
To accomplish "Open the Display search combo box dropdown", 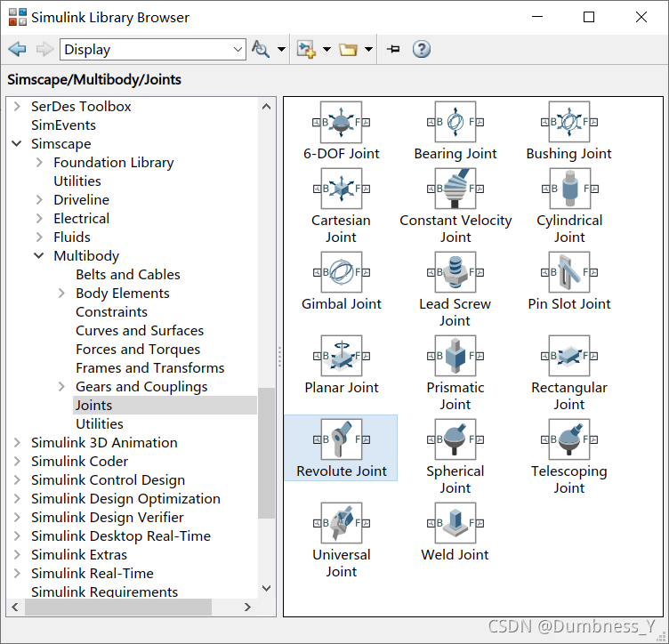I will (x=238, y=50).
